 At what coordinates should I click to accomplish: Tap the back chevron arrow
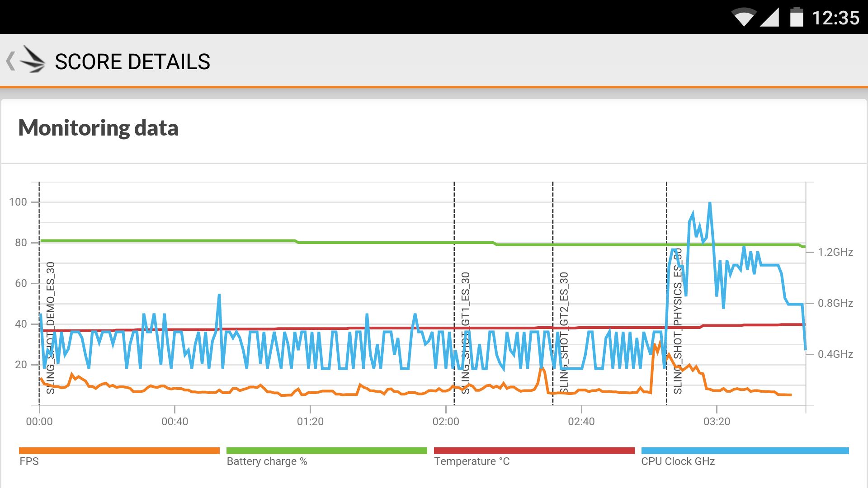pyautogui.click(x=10, y=61)
